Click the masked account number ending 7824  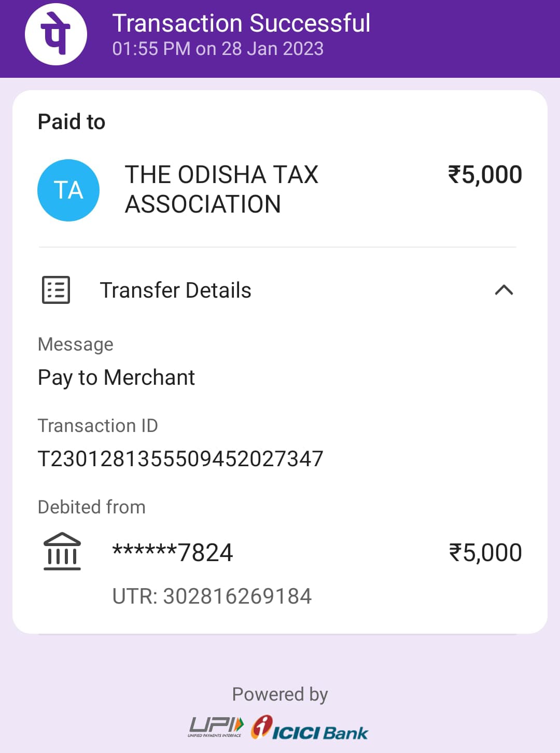(x=173, y=552)
